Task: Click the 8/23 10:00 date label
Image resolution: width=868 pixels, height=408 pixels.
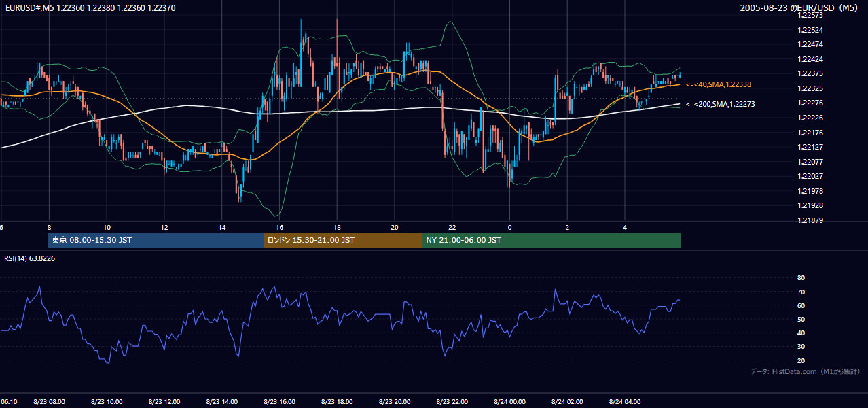Action: coord(107,402)
